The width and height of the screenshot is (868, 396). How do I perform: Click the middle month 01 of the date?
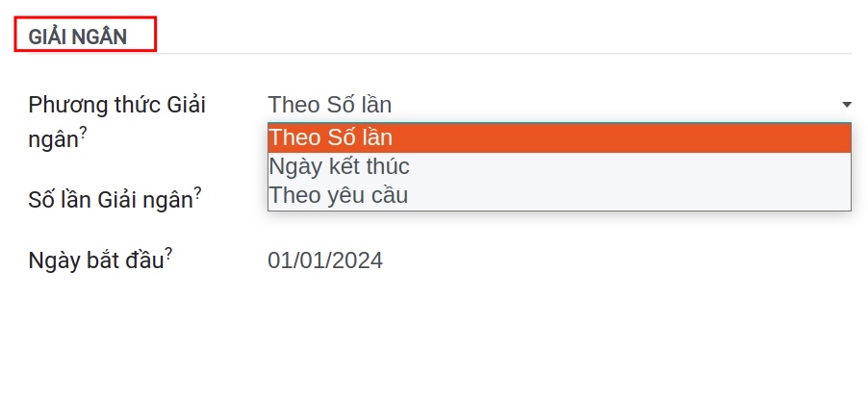(313, 260)
